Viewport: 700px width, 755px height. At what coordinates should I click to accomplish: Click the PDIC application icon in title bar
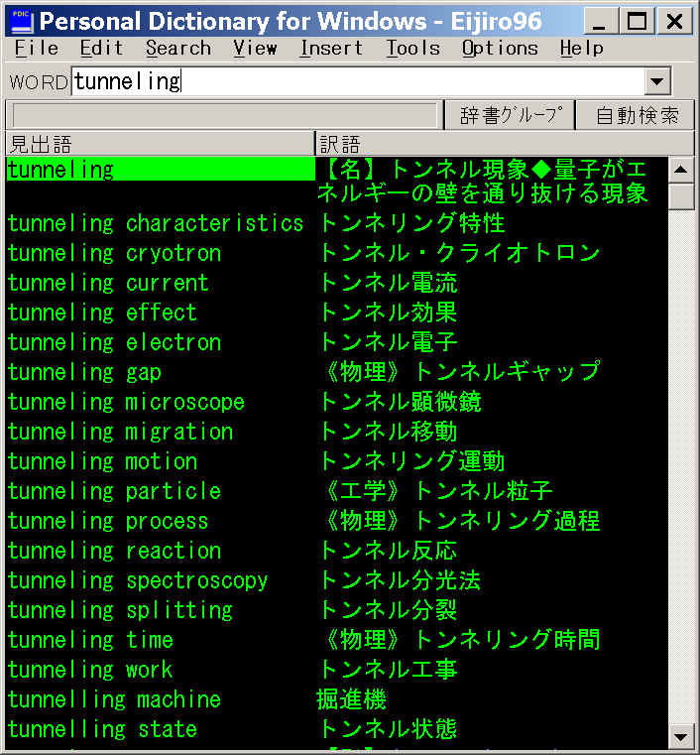pyautogui.click(x=21, y=21)
